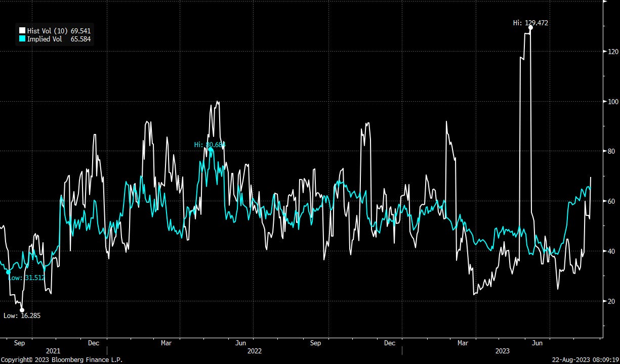The height and width of the screenshot is (364, 620).
Task: Click the cyan 'Hi: 80.684' annotation label
Action: [210, 145]
